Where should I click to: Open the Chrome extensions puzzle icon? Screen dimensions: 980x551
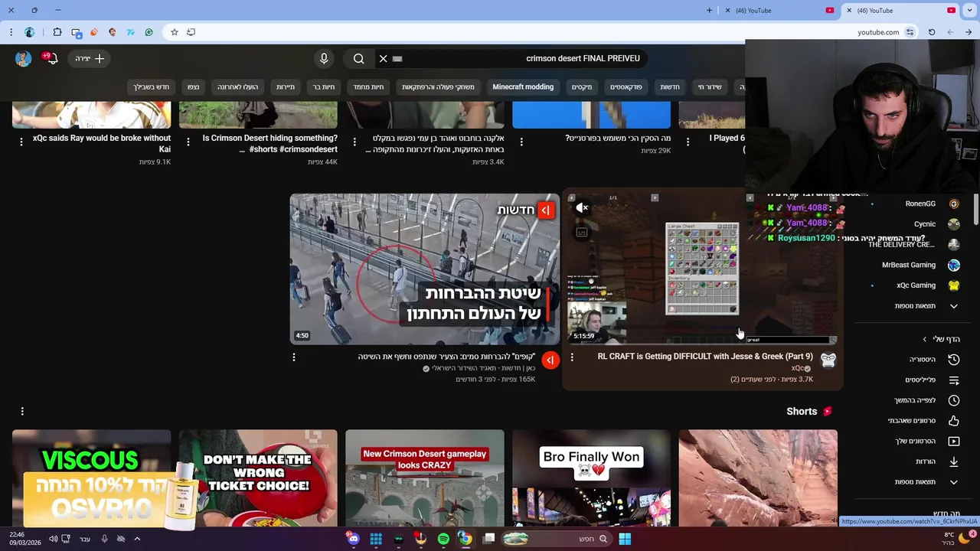(x=57, y=32)
